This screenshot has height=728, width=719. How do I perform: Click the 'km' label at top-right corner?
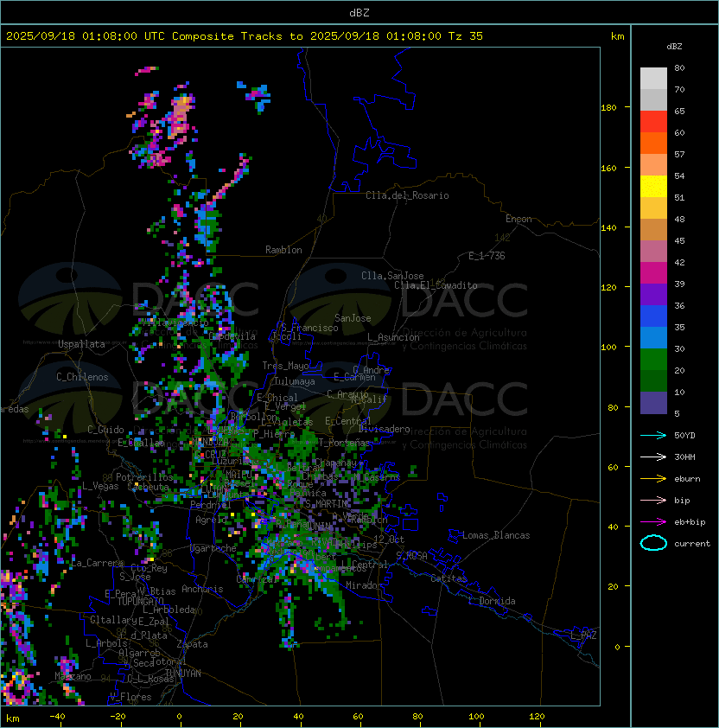point(617,36)
